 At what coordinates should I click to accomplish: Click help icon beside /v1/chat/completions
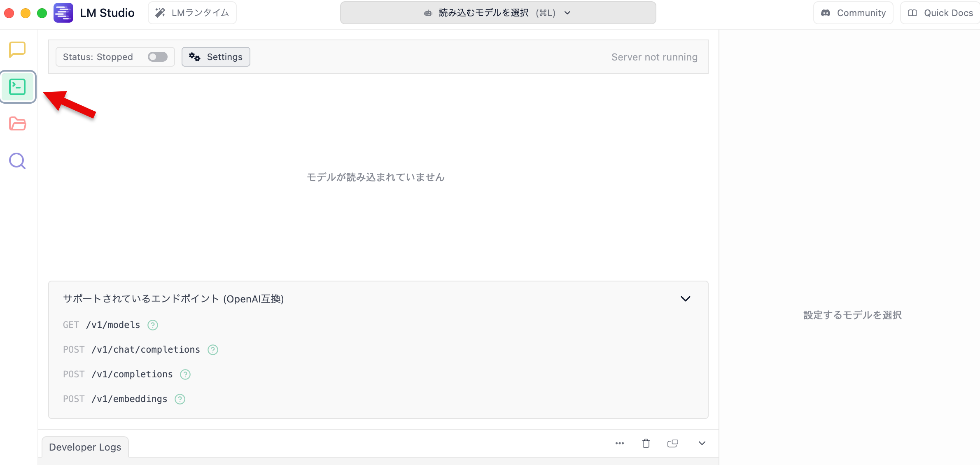213,350
